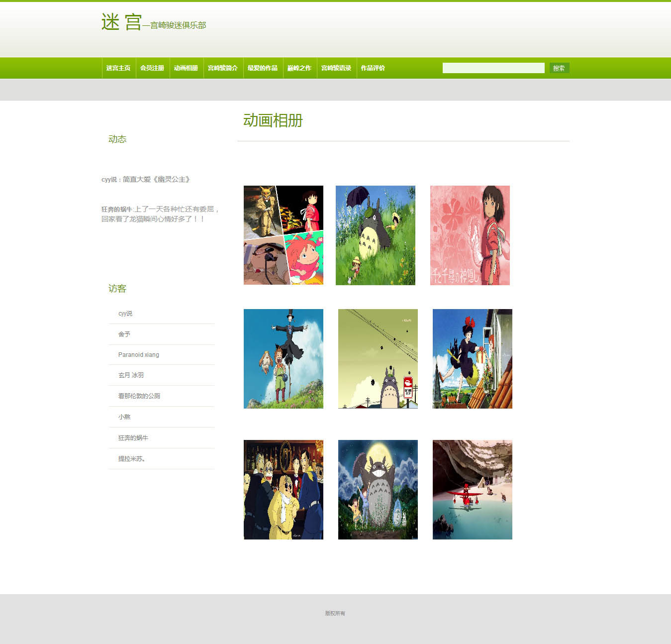Open Totoro under full moon thumbnail
The height and width of the screenshot is (644, 671).
378,490
